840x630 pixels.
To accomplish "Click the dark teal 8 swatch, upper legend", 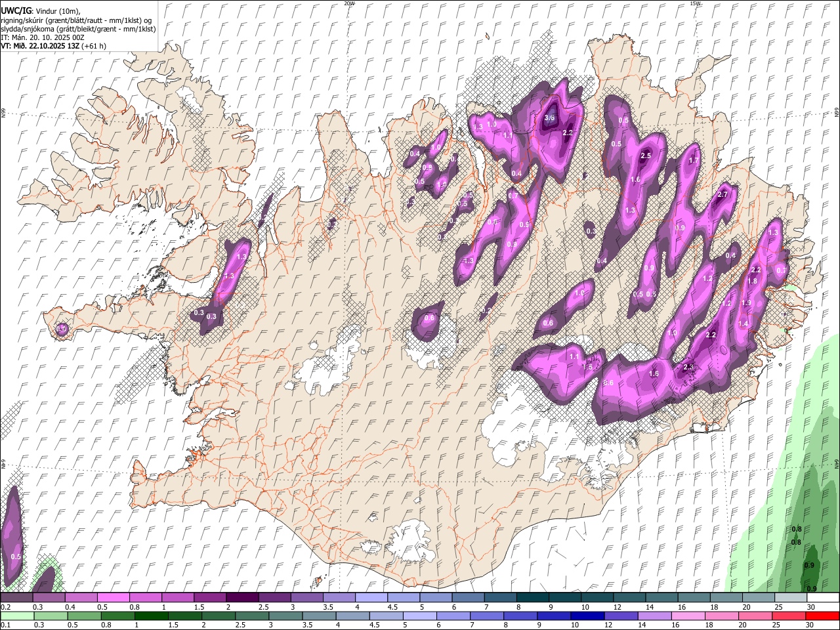I will point(533,597).
